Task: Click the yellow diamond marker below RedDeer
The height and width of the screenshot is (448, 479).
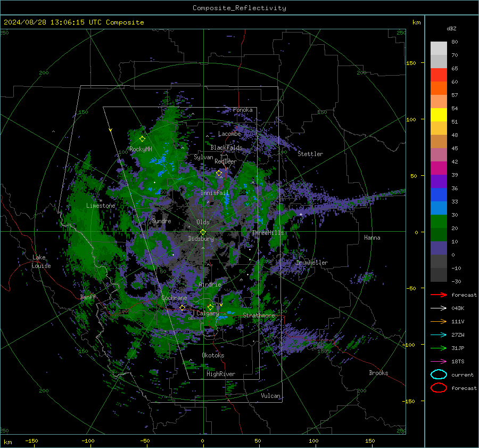Action: (x=219, y=173)
